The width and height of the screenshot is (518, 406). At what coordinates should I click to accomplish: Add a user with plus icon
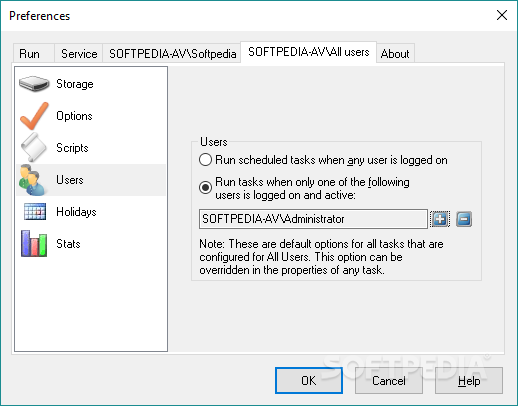pos(440,219)
